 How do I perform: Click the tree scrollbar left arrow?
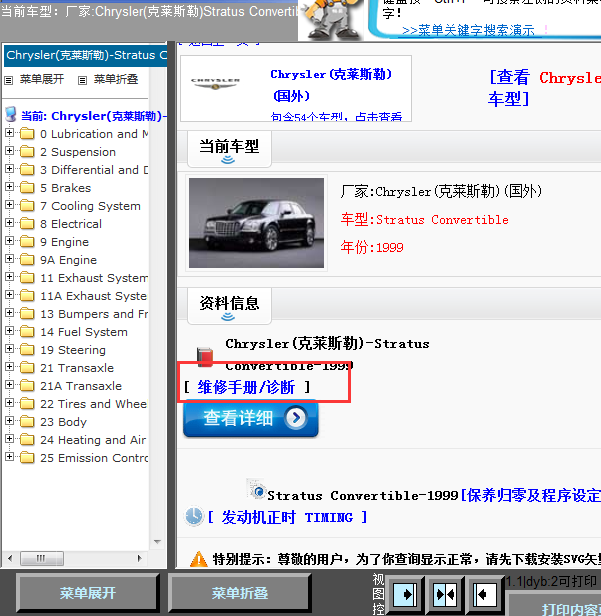[x=10, y=558]
